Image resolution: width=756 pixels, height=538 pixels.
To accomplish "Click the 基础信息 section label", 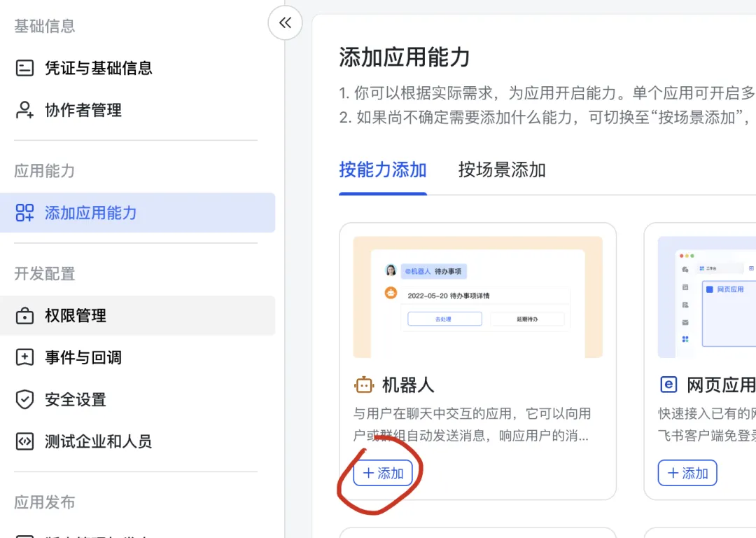I will pyautogui.click(x=45, y=26).
